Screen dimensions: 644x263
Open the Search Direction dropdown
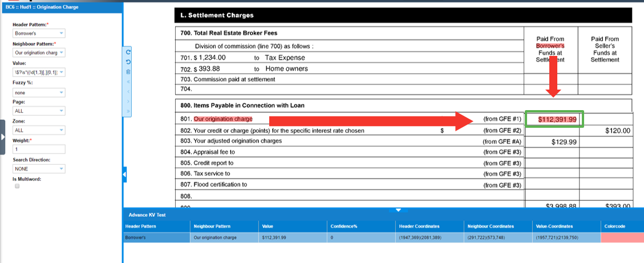[x=39, y=169]
